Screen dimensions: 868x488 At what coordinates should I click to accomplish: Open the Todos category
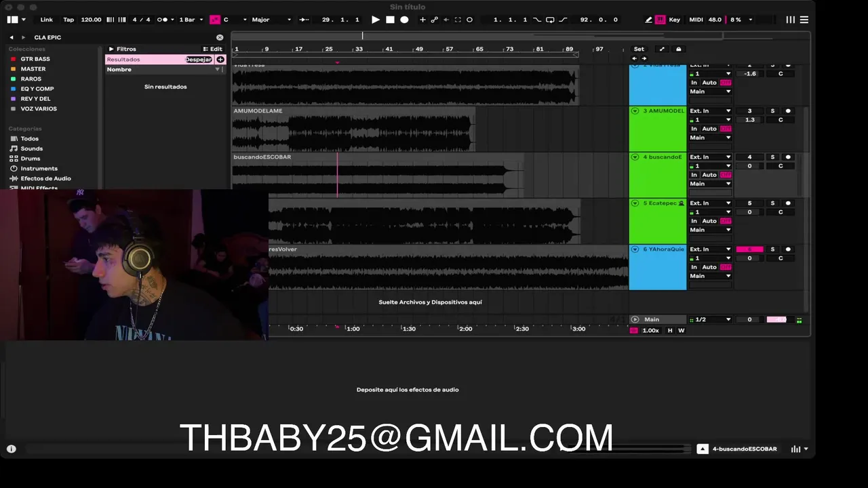(x=29, y=138)
